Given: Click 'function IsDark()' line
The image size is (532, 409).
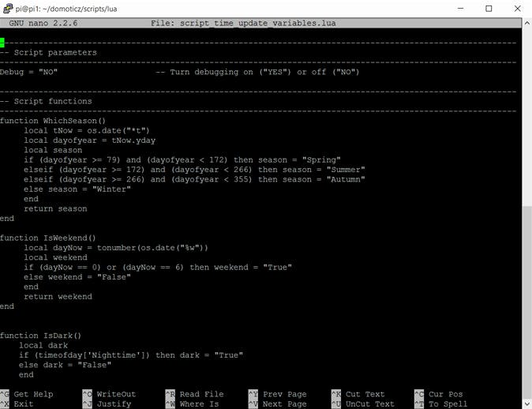Looking at the screenshot, I should coord(41,336).
